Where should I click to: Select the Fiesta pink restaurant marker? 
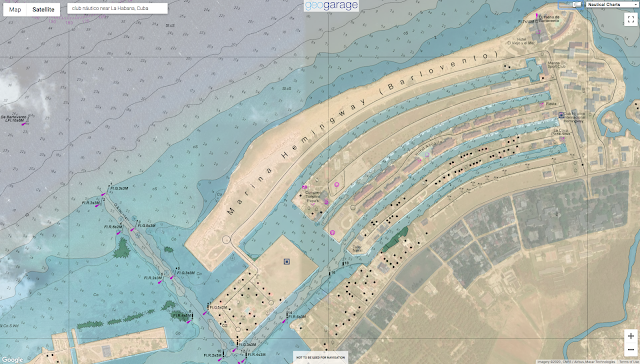[x=542, y=104]
